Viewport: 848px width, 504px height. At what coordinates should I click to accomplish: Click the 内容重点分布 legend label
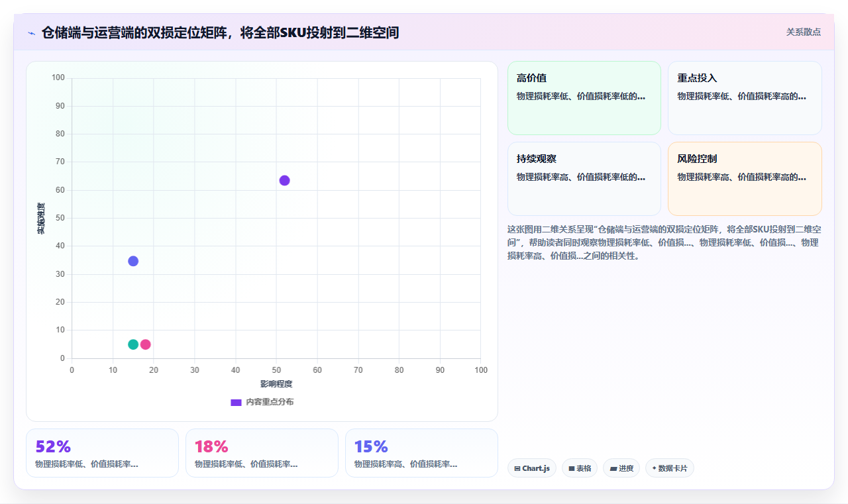click(x=270, y=402)
